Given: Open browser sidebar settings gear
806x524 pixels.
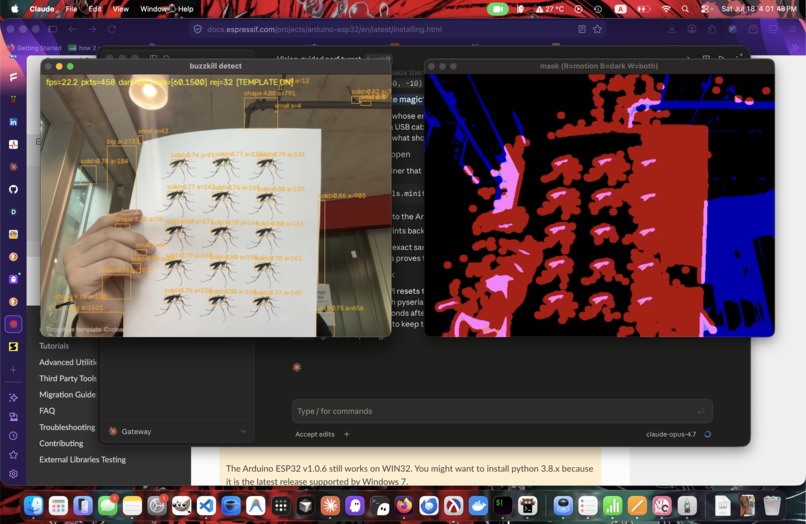Looking at the screenshot, I should tap(13, 474).
